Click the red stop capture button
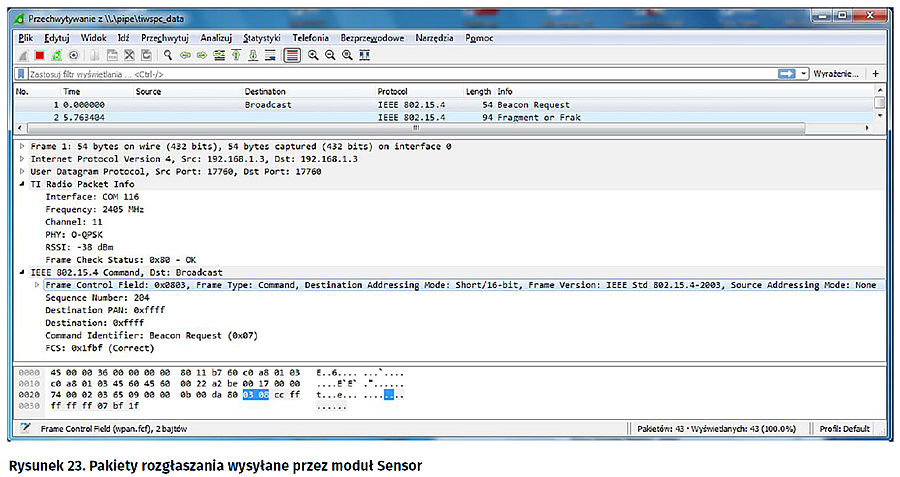900x477 pixels. (40, 55)
